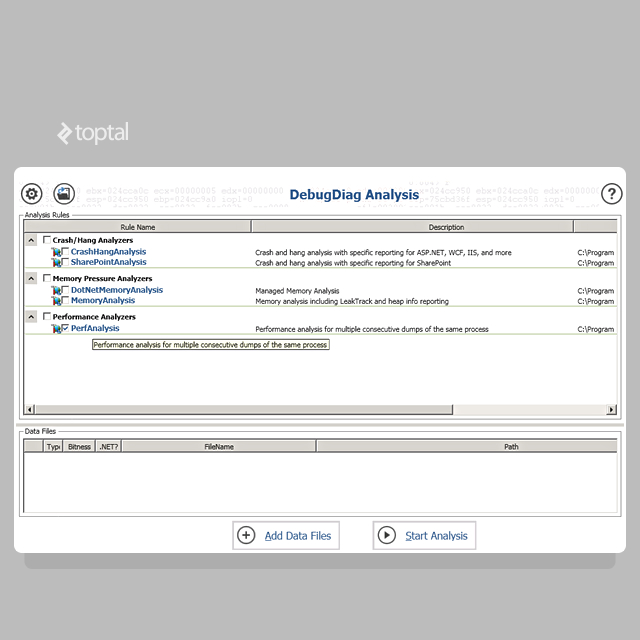Enable the SharePointAnalysis checkbox
640x640 pixels.
click(65, 262)
